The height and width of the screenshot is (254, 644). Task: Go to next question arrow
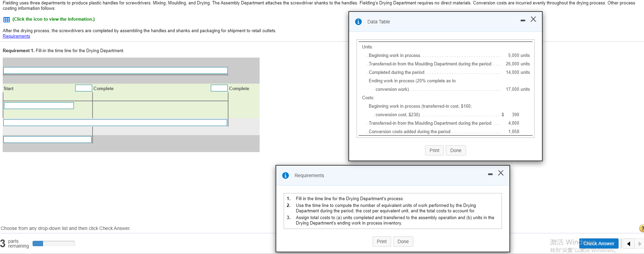[x=640, y=244]
